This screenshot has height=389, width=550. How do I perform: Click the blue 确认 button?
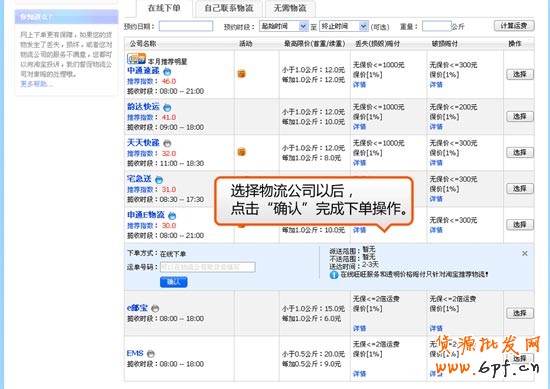pos(174,282)
